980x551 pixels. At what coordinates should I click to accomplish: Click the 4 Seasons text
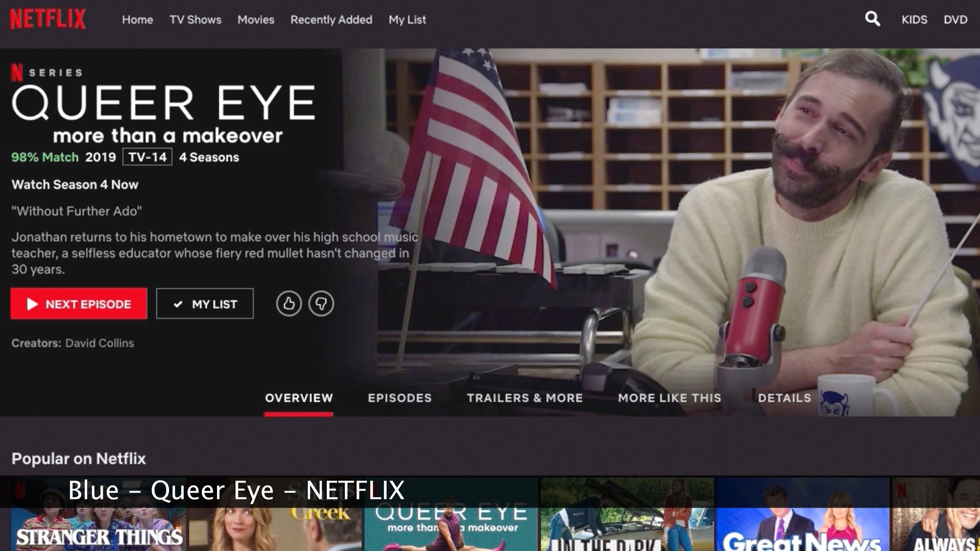pos(209,157)
